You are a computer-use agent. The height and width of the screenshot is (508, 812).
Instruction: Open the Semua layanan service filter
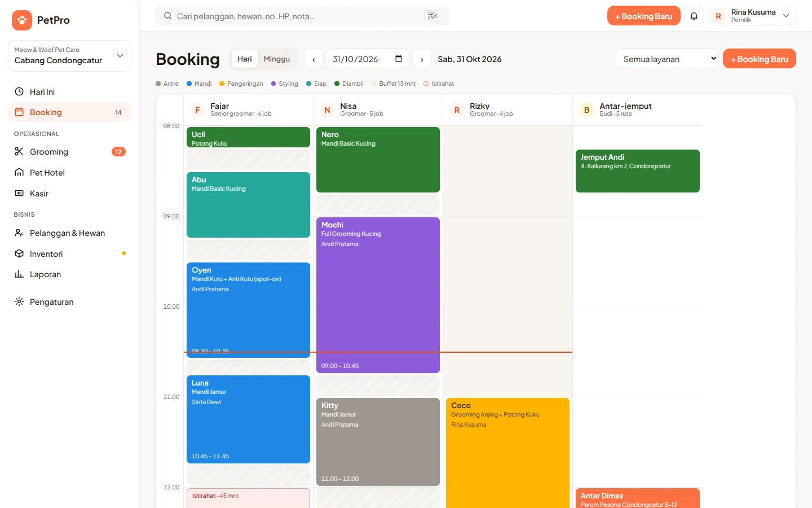[667, 59]
